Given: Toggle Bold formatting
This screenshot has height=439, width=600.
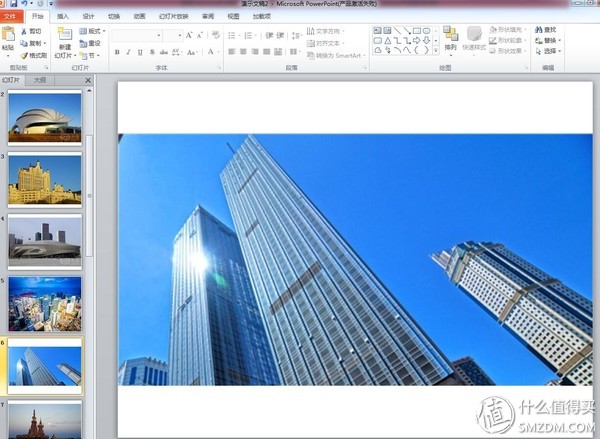Looking at the screenshot, I should pos(117,52).
